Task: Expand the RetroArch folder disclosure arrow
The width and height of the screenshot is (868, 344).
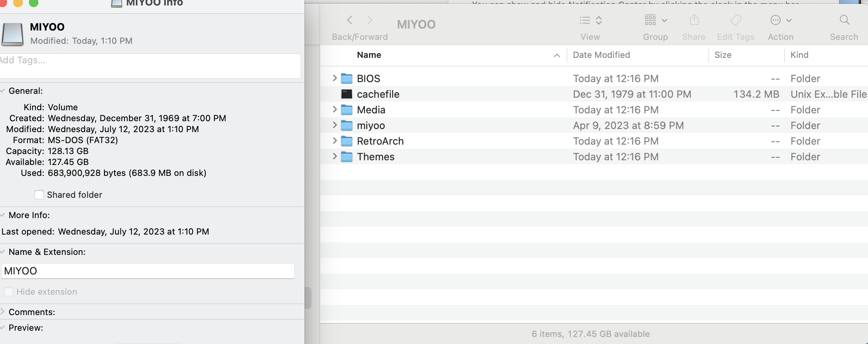Action: 335,141
